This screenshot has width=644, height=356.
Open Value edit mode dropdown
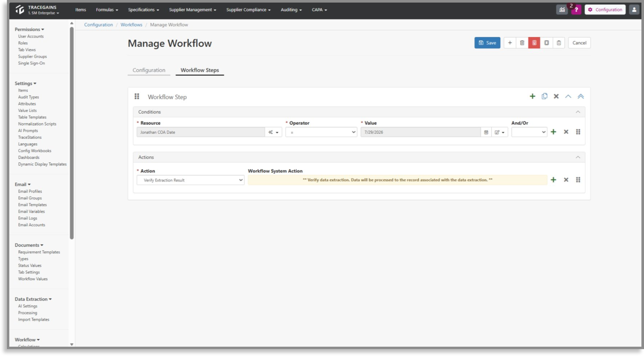click(499, 132)
